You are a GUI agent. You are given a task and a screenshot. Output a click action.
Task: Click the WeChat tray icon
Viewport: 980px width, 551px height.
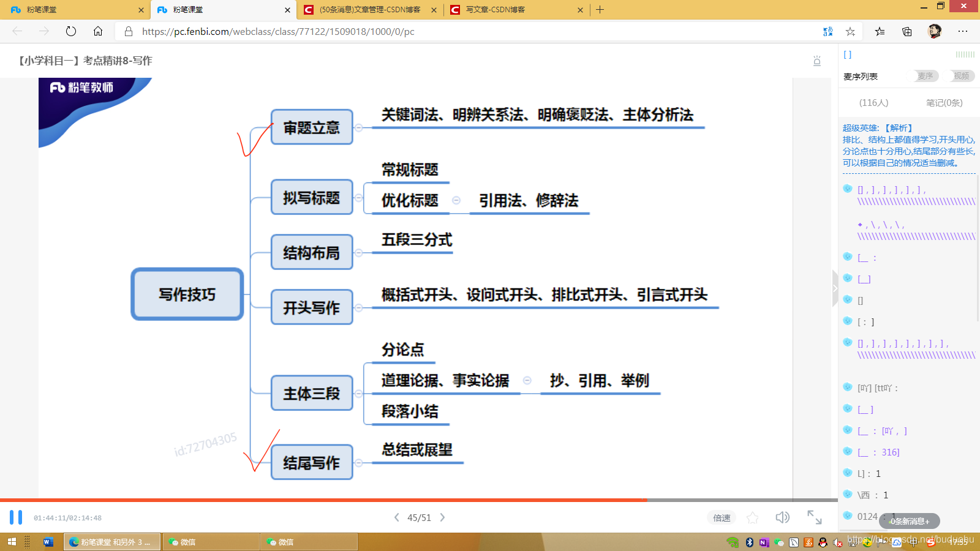point(778,542)
